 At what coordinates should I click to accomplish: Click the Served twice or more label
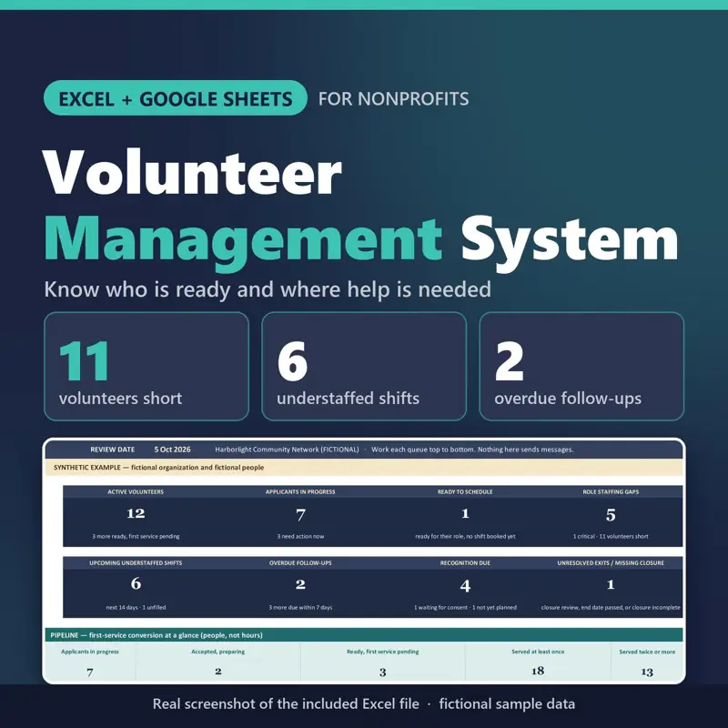coord(647,652)
